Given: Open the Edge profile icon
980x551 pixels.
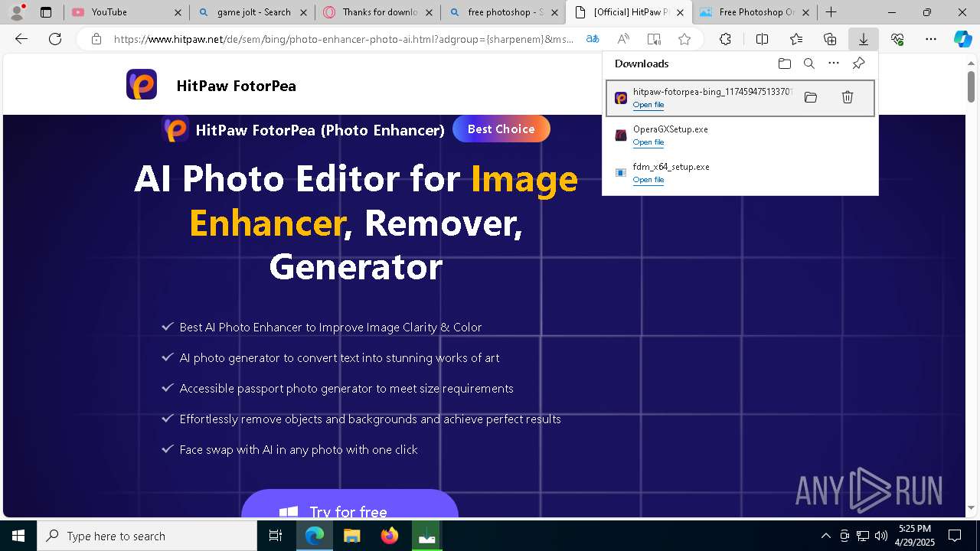Looking at the screenshot, I should pyautogui.click(x=17, y=12).
